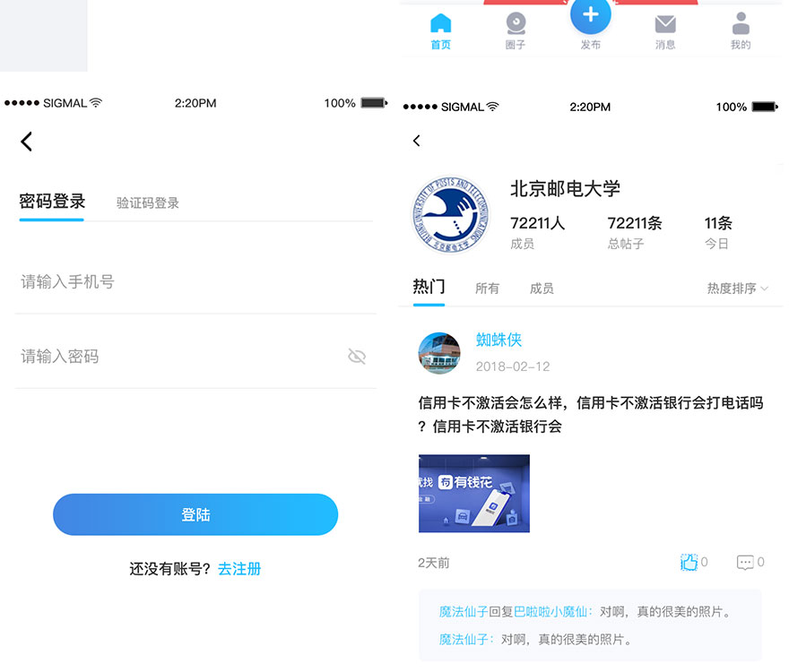
Task: Expand the 热度排序 sort dropdown
Action: [737, 289]
